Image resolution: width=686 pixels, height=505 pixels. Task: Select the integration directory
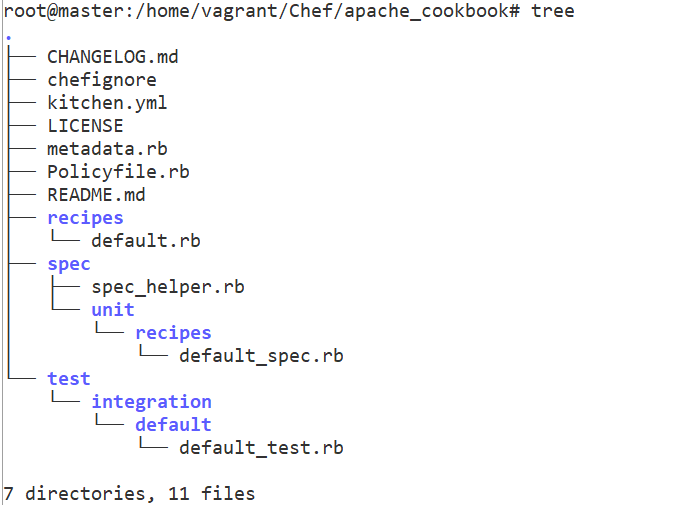click(151, 402)
